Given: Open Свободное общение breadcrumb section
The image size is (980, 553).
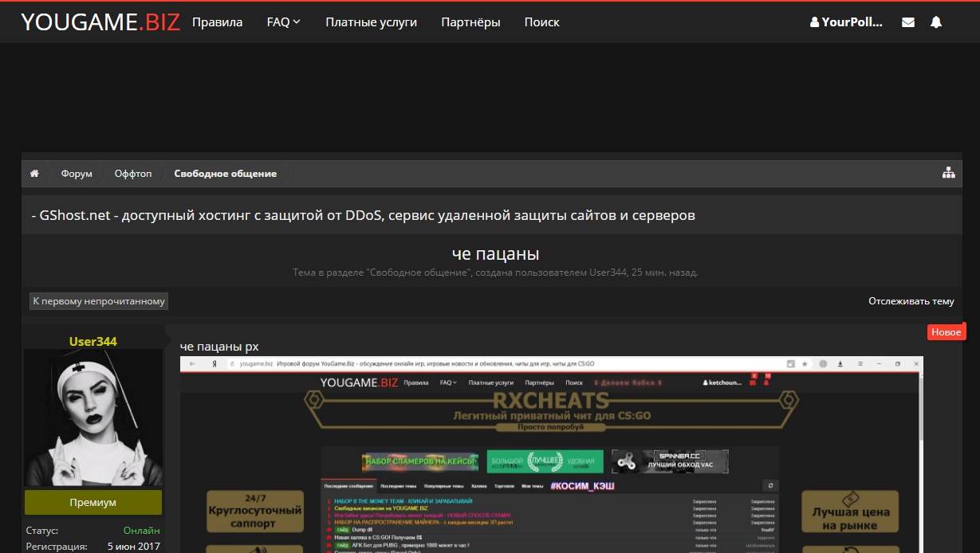Looking at the screenshot, I should click(226, 174).
